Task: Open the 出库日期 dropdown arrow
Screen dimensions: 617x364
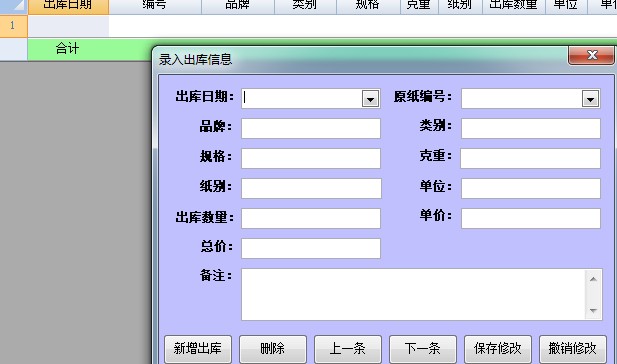Action: tap(370, 99)
